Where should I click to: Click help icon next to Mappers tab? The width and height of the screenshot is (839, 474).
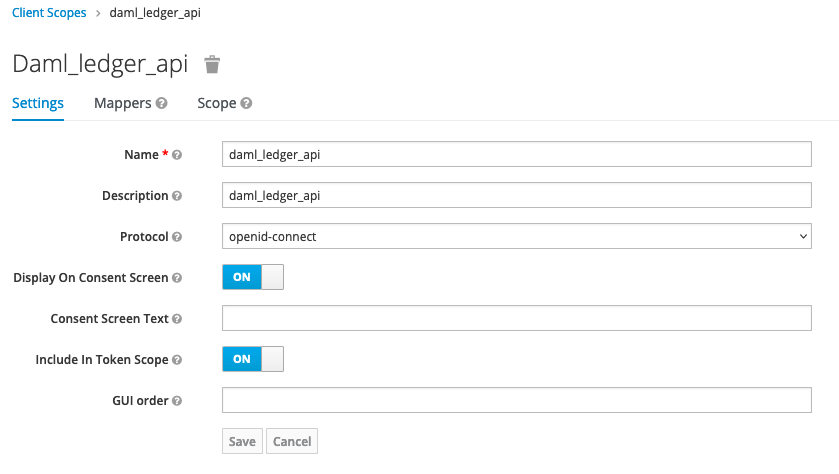[162, 103]
